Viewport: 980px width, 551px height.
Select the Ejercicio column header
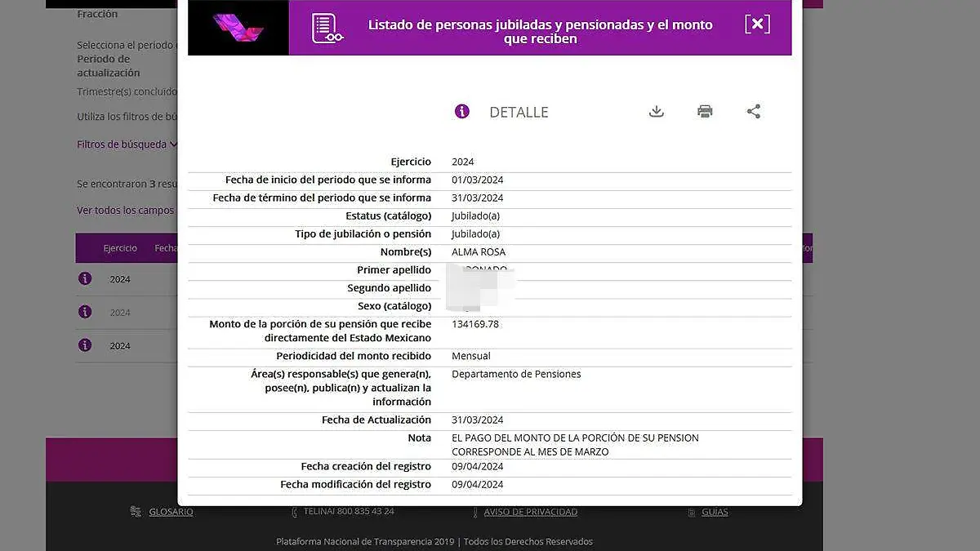[120, 248]
